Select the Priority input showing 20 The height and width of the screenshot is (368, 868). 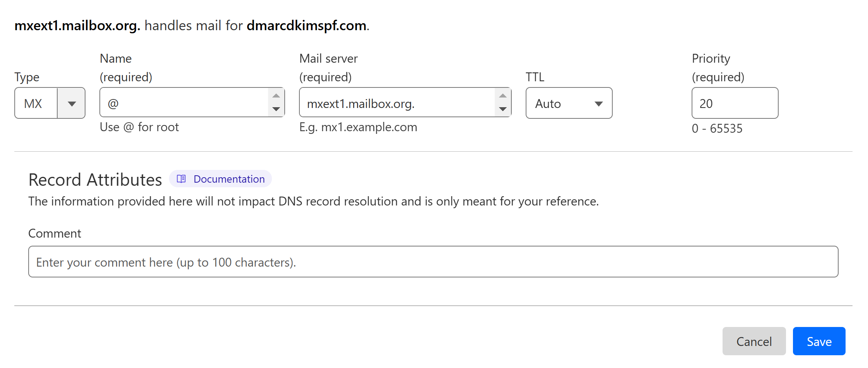(735, 103)
